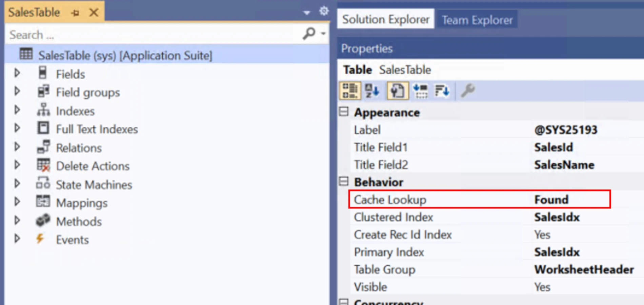Select the Cache Lookup value Found

[x=551, y=200]
